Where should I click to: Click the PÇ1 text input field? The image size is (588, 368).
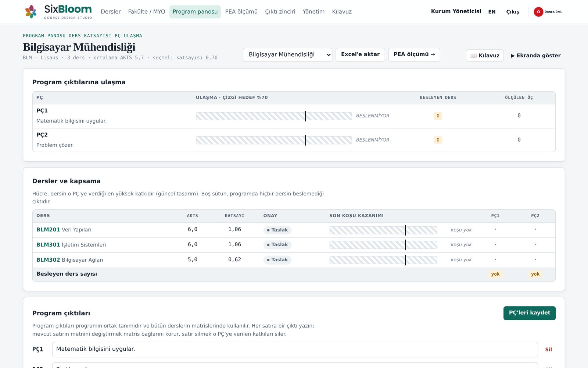(295, 350)
